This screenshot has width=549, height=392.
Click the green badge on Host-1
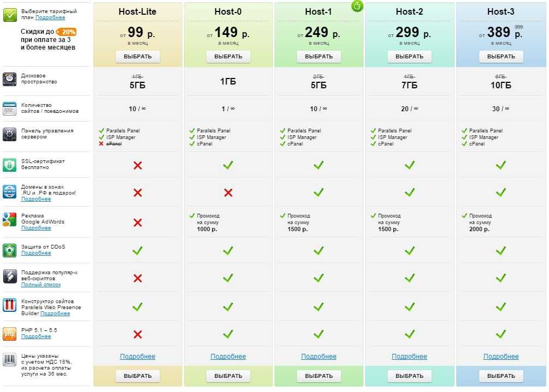(357, 7)
